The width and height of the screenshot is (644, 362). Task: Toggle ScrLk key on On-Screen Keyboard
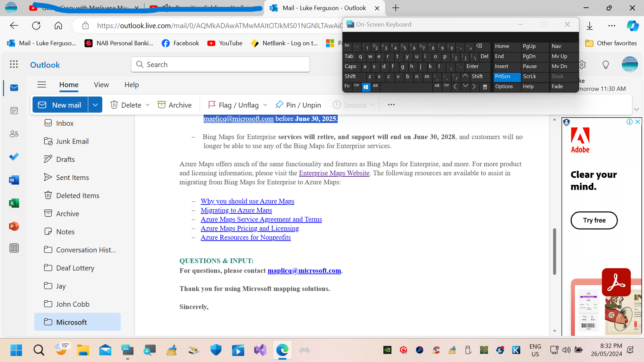[x=535, y=76]
